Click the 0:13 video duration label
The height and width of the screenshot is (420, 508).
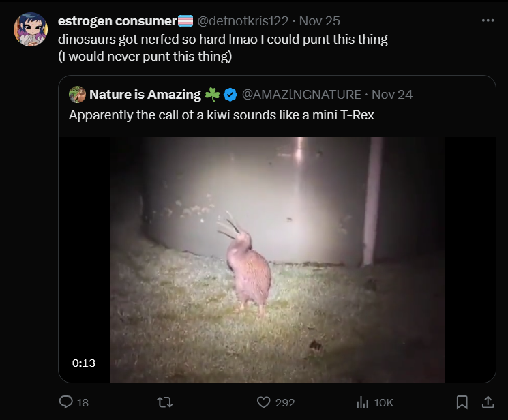click(84, 363)
